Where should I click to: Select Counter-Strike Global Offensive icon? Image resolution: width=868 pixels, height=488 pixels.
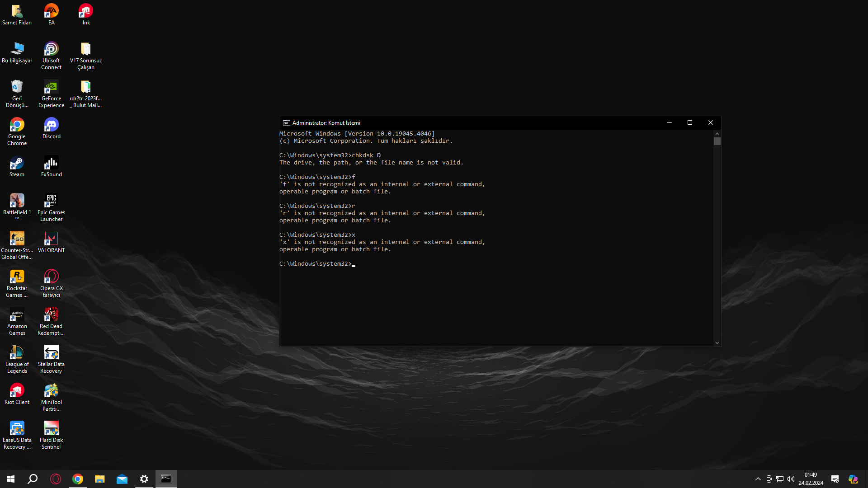pos(17,246)
